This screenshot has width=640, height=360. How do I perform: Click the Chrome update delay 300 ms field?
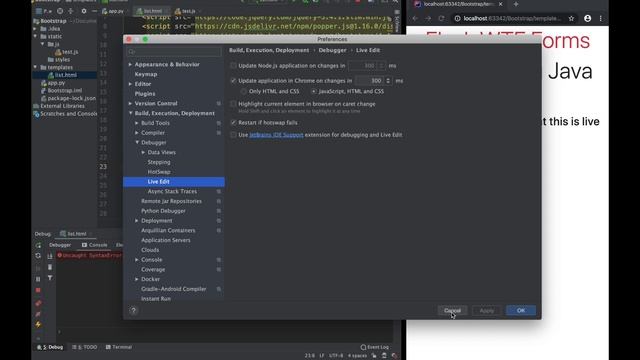point(370,81)
